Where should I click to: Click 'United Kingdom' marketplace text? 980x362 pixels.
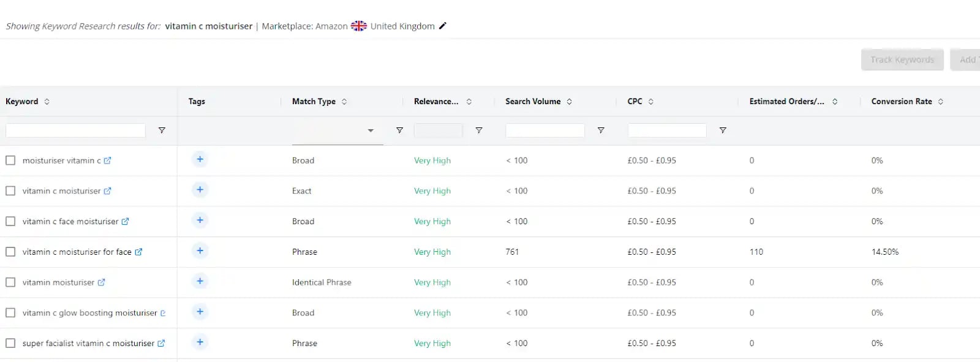(x=402, y=26)
